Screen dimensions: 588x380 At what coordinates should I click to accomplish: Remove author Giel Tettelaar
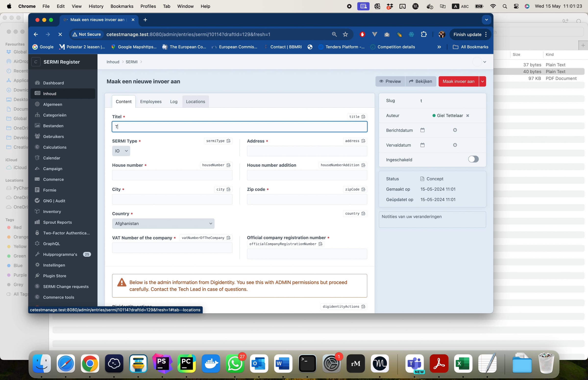point(467,115)
